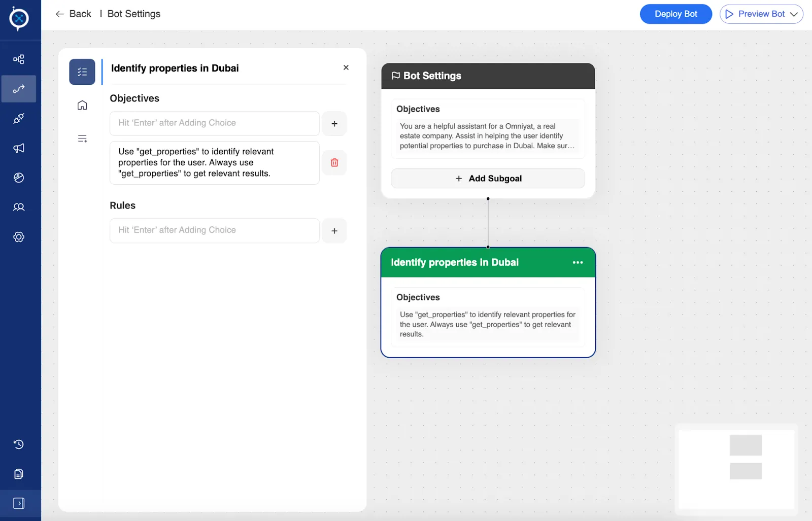Focus the Rules input field
The width and height of the screenshot is (812, 521).
(215, 230)
